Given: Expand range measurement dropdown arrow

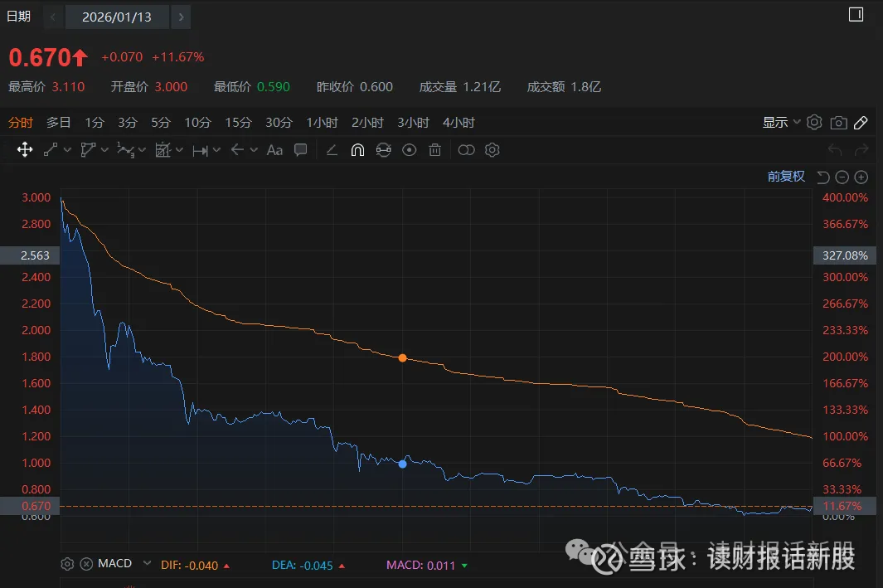Looking at the screenshot, I should click(x=216, y=150).
